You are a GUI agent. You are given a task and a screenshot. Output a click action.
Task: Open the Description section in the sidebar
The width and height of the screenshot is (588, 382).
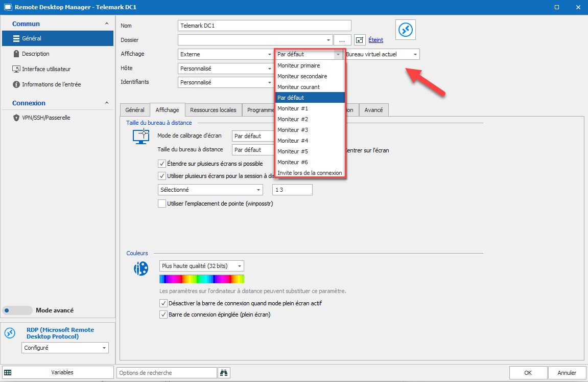[x=35, y=53]
